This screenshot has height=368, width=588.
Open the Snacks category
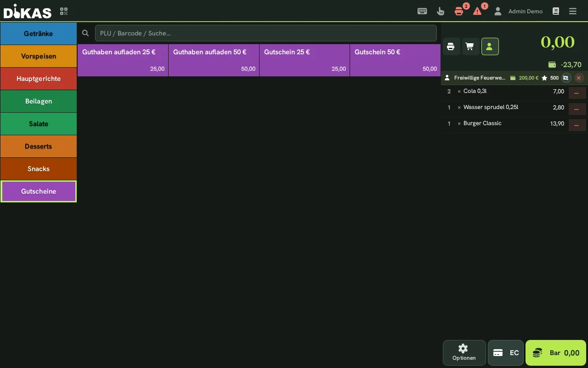coord(39,169)
